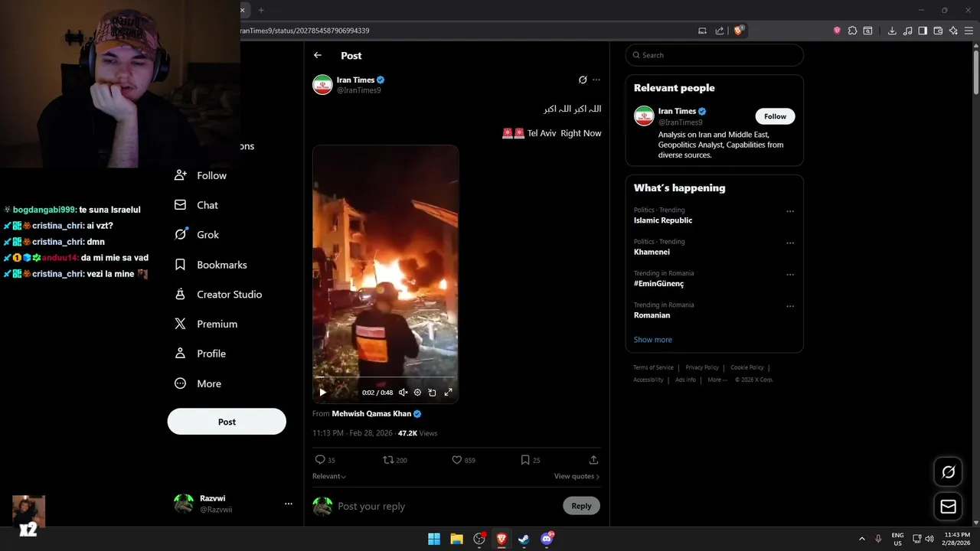Click the sidebar Post button
The width and height of the screenshot is (980, 551).
coord(227,422)
